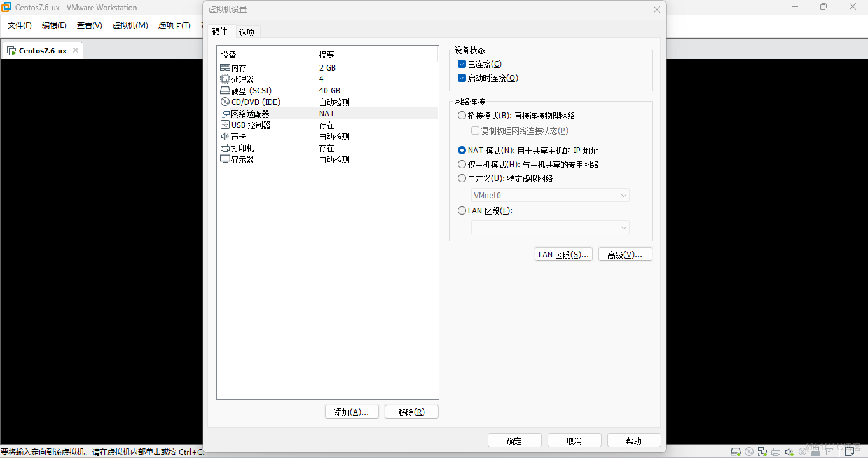Click the "2 GB" memory summary value
Image resolution: width=868 pixels, height=458 pixels.
click(x=327, y=68)
